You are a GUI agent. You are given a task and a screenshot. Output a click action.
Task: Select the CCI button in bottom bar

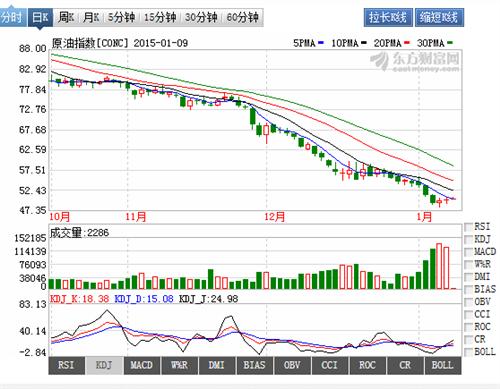pyautogui.click(x=330, y=365)
